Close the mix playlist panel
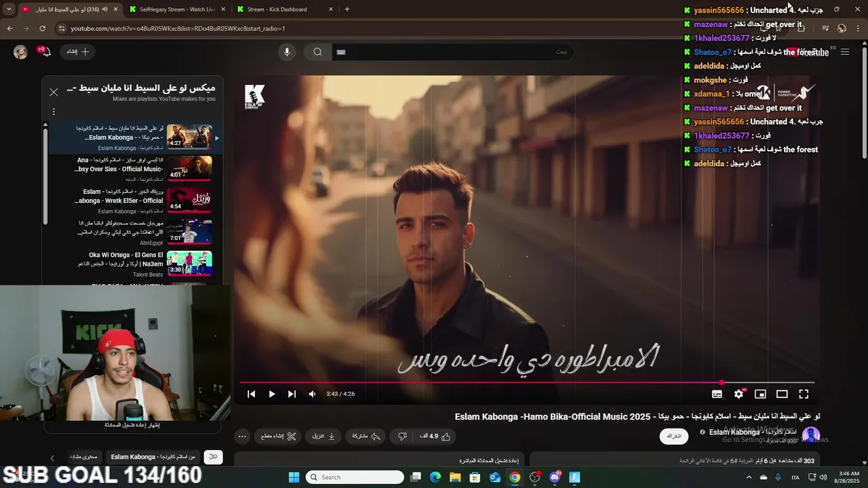 [x=54, y=92]
